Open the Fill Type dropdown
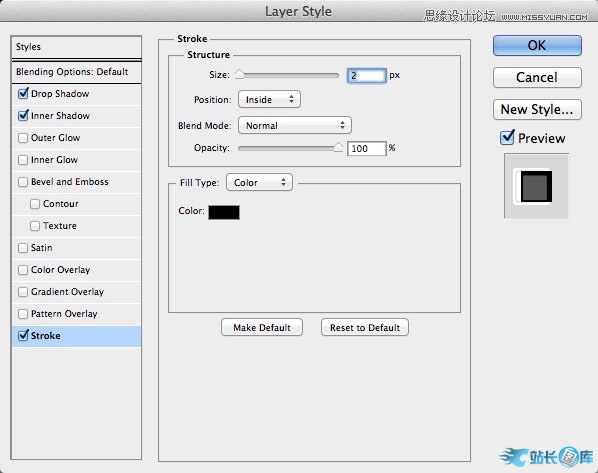Image resolution: width=598 pixels, height=473 pixels. coord(259,183)
